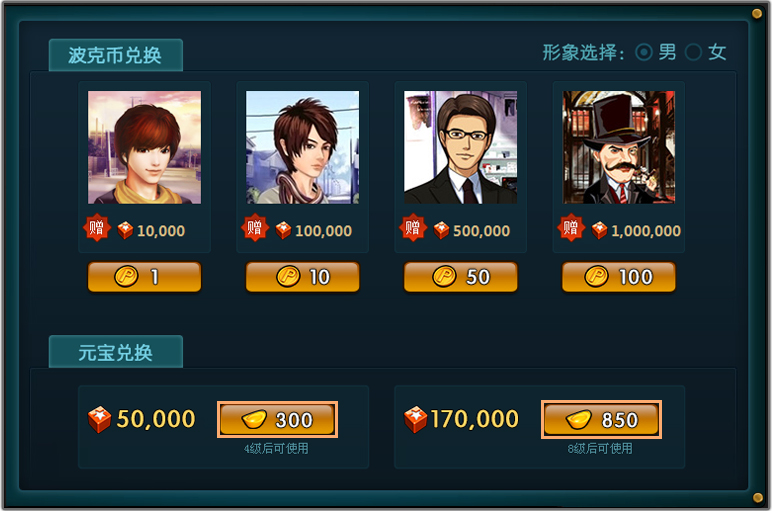The width and height of the screenshot is (773, 511).
Task: Click the red gem icon beside 170,000
Action: (x=416, y=419)
